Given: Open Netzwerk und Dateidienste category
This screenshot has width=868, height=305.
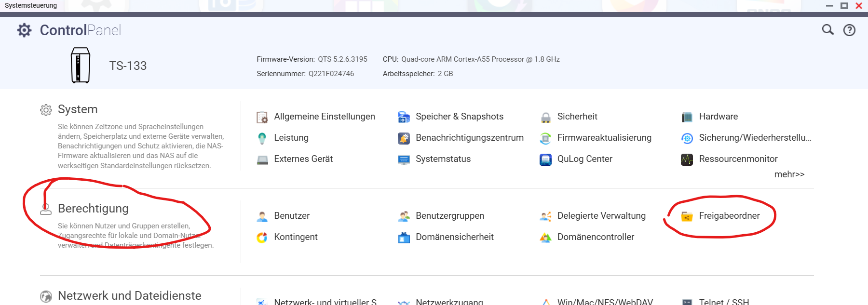Looking at the screenshot, I should click(129, 296).
